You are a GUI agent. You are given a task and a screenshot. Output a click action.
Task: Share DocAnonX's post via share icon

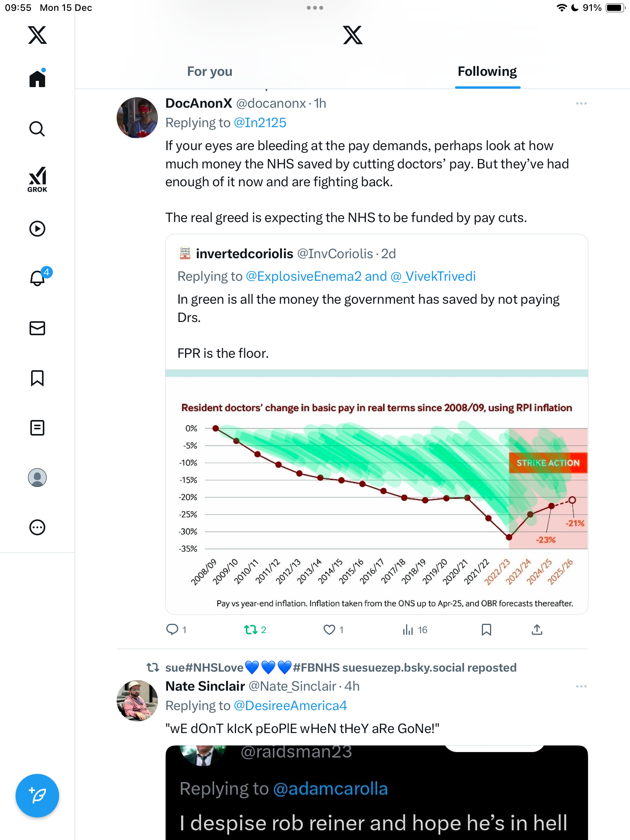(537, 630)
